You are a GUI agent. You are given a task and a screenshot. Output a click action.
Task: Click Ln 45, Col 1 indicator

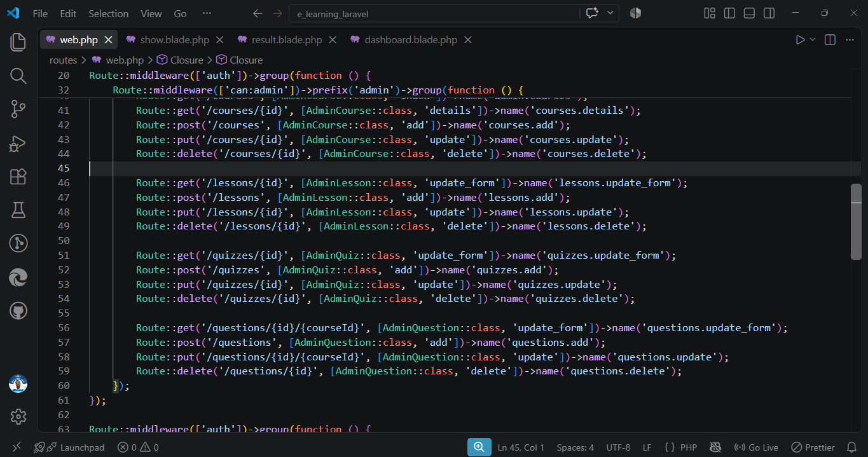coord(521,447)
